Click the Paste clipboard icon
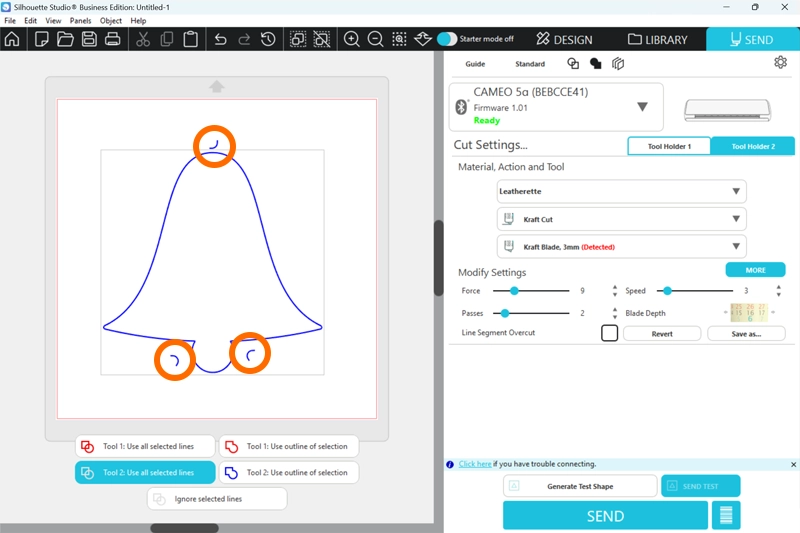This screenshot has width=800, height=533. coord(190,40)
